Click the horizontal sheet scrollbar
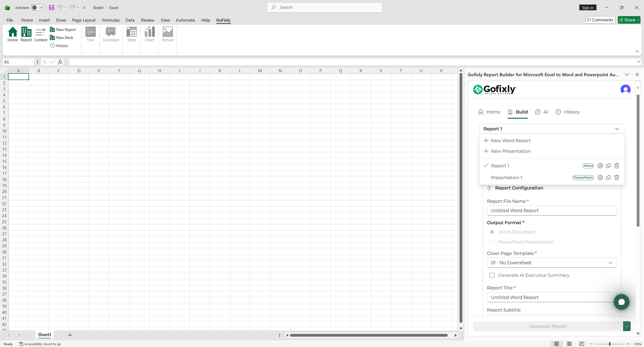This screenshot has width=644, height=347. coord(369,335)
